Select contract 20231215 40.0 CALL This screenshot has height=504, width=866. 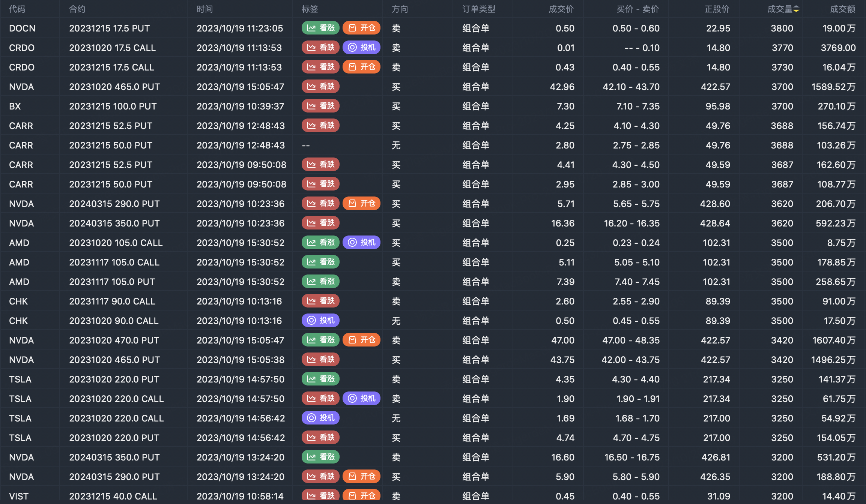[x=113, y=496]
